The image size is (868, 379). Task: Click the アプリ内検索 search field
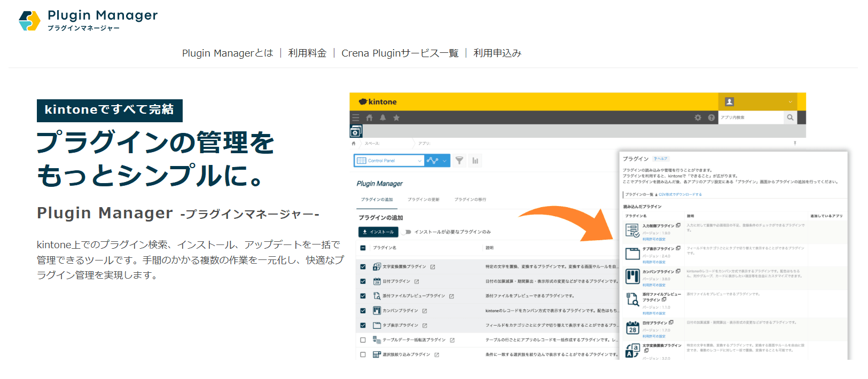pos(750,117)
